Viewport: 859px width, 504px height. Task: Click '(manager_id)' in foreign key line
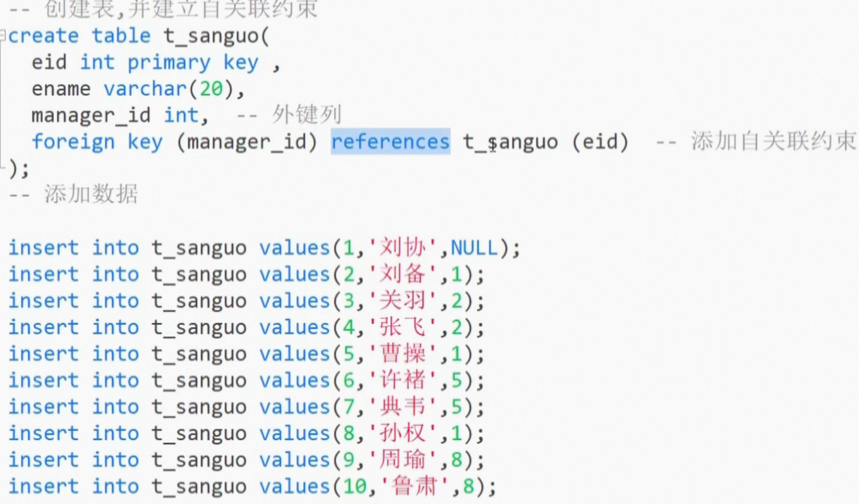tap(246, 142)
